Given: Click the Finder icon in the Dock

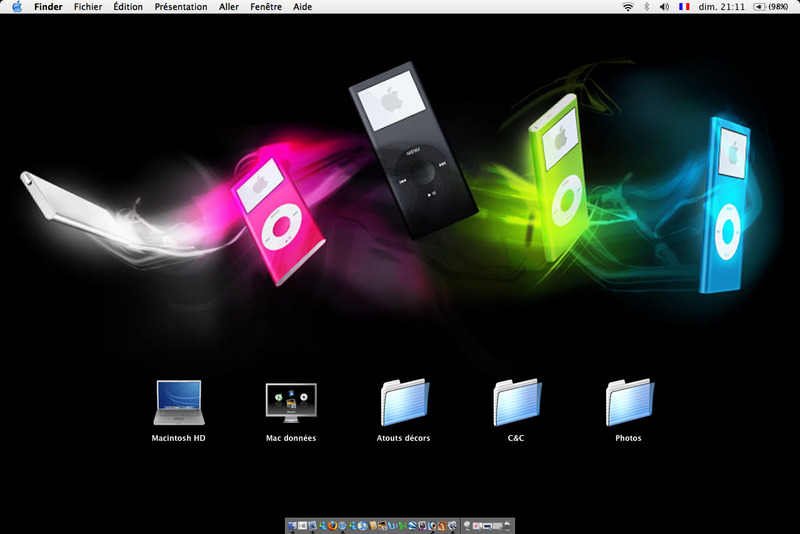Looking at the screenshot, I should tap(292, 525).
